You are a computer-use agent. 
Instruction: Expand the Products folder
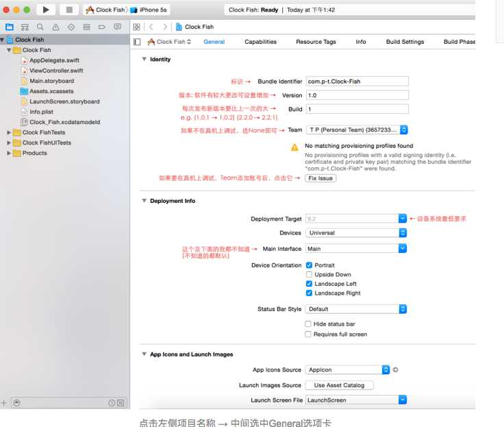coord(9,153)
